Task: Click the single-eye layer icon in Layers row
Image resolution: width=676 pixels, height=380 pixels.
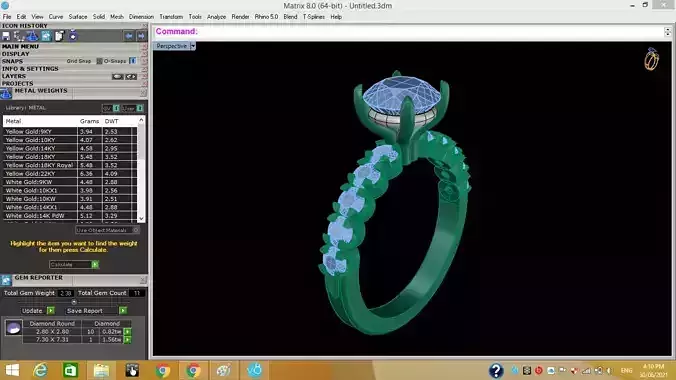Action: (x=118, y=76)
